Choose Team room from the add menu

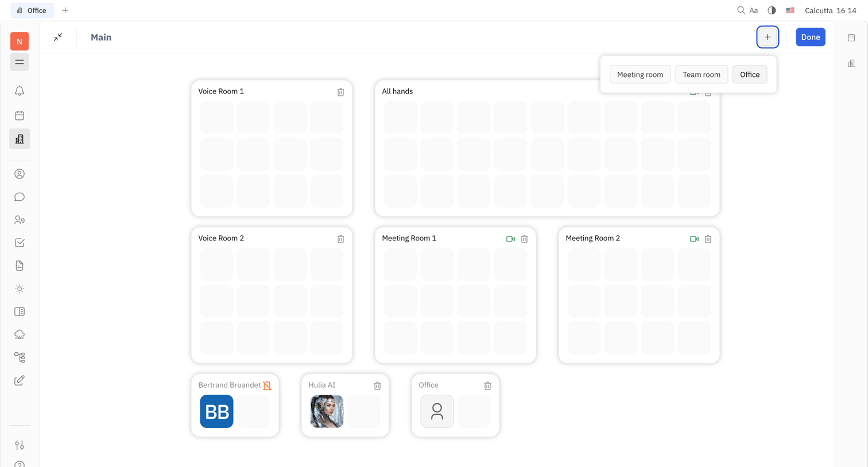(702, 75)
